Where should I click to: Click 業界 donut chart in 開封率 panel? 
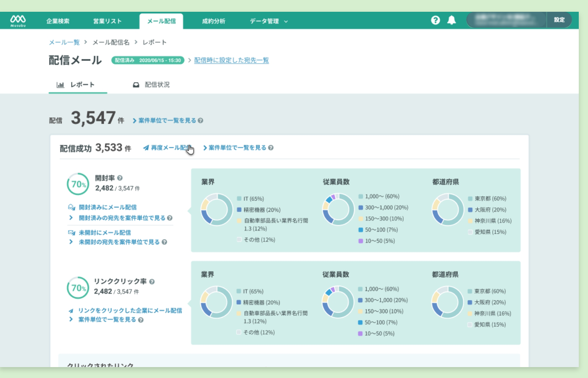[217, 209]
